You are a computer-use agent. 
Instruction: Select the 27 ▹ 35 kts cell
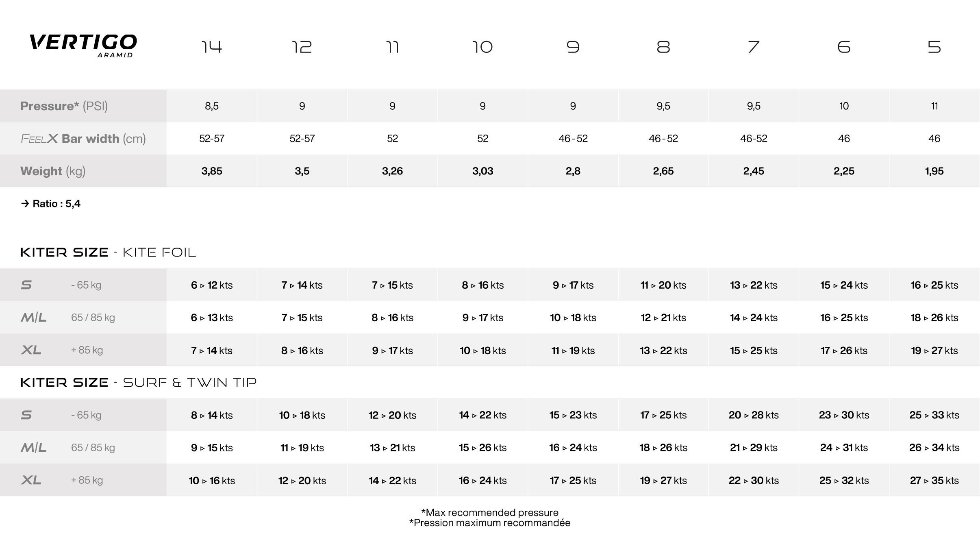click(x=934, y=480)
